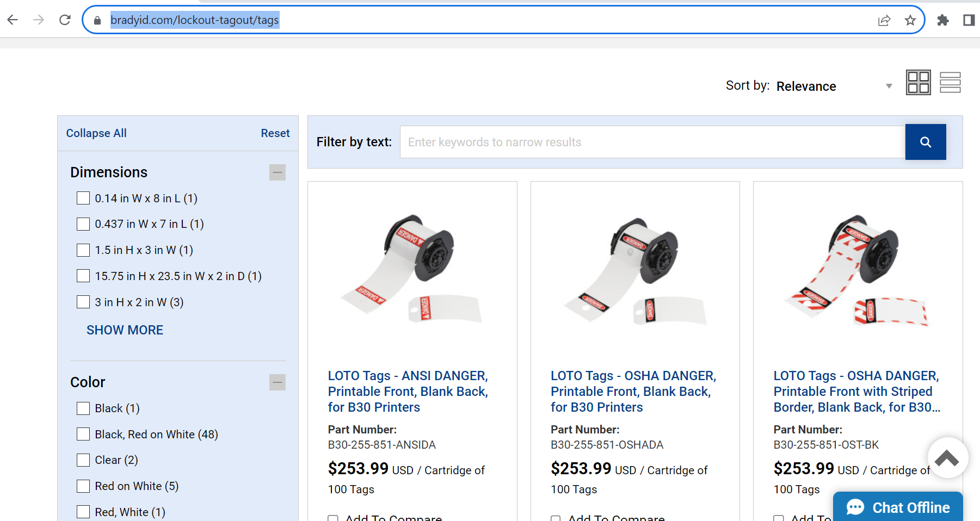
Task: Click part number B30-255-851-OST-BK
Action: [826, 445]
